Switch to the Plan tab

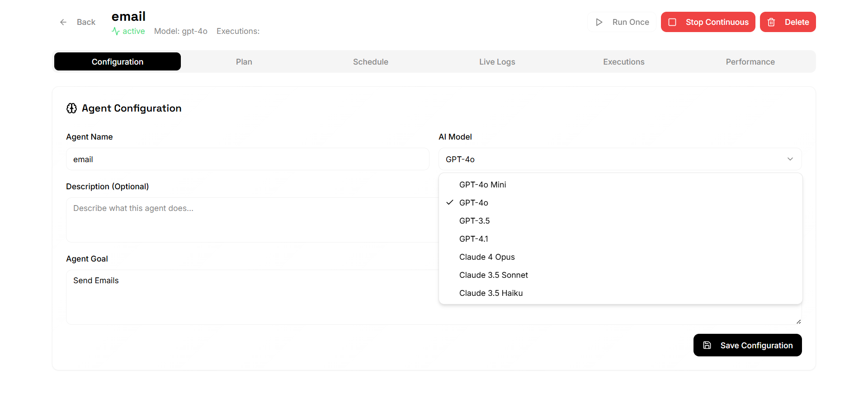coord(244,61)
